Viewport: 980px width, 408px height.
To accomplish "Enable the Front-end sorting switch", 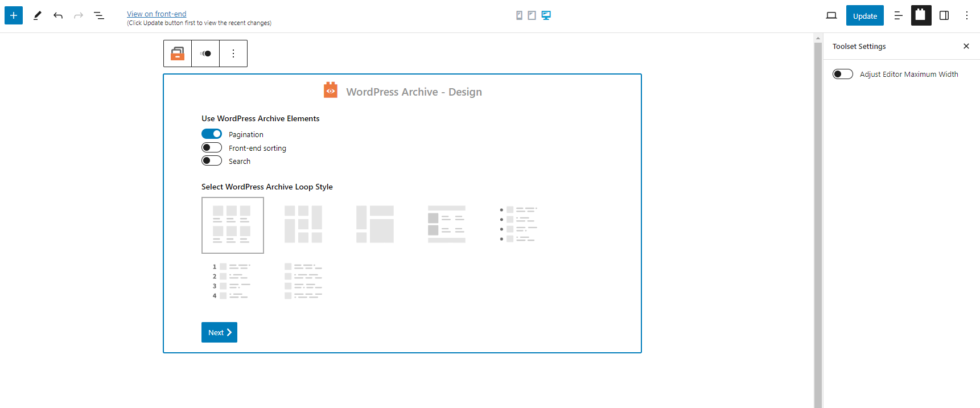I will (212, 147).
